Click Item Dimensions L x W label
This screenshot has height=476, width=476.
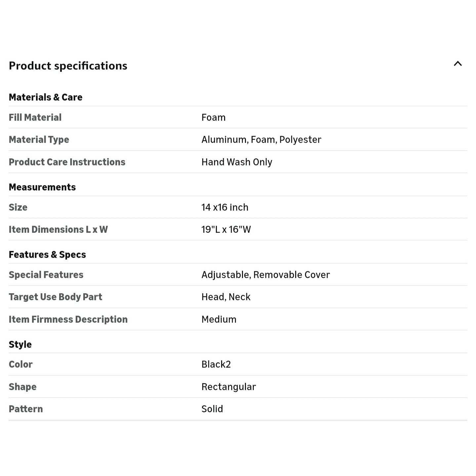tap(58, 229)
